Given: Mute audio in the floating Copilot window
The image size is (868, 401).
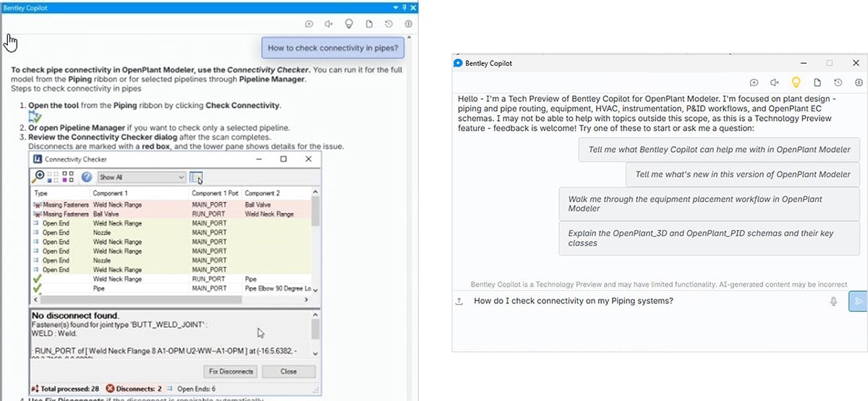Looking at the screenshot, I should 775,83.
